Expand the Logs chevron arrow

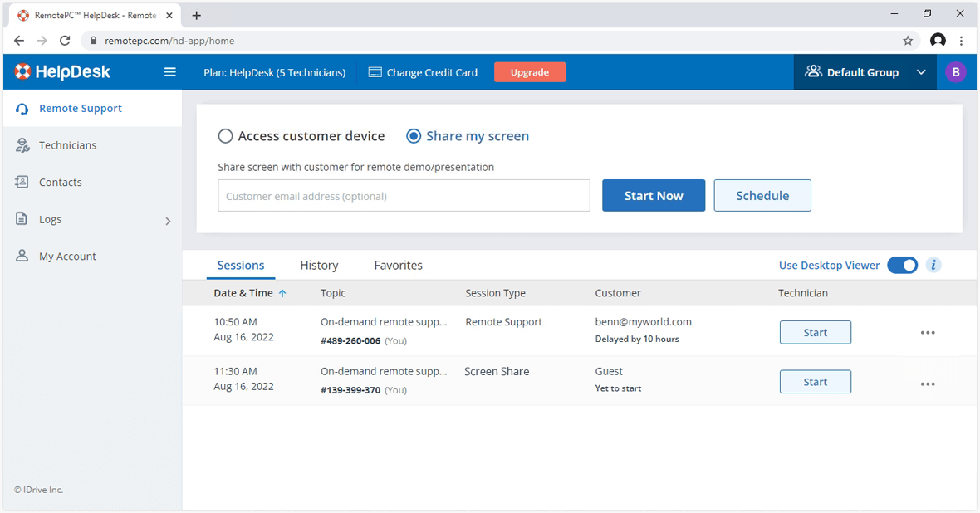[x=168, y=221]
